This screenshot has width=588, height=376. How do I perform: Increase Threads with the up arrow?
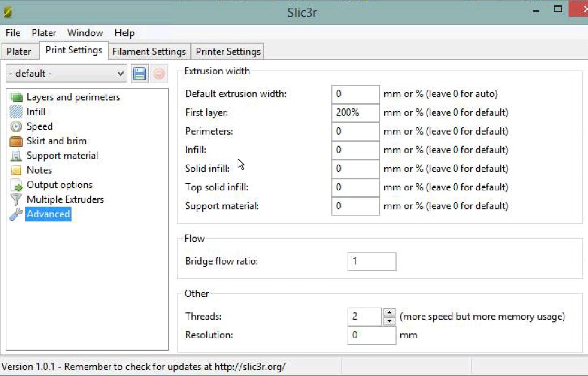tap(390, 313)
